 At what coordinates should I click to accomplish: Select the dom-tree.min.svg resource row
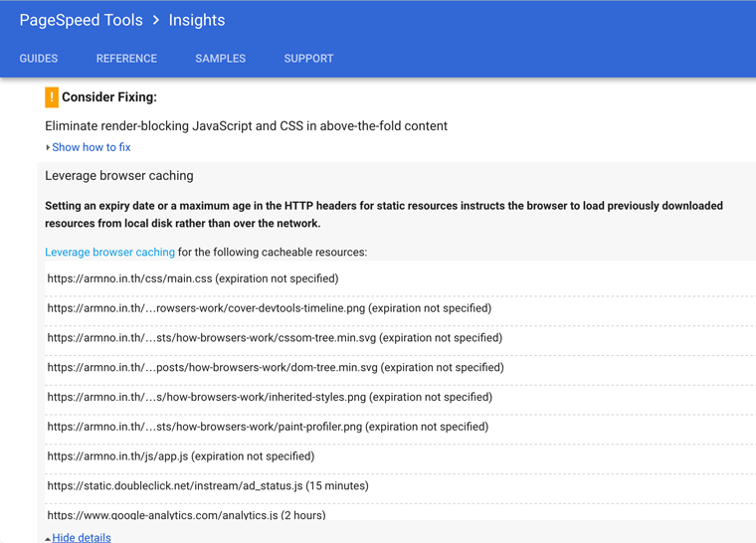coord(400,368)
